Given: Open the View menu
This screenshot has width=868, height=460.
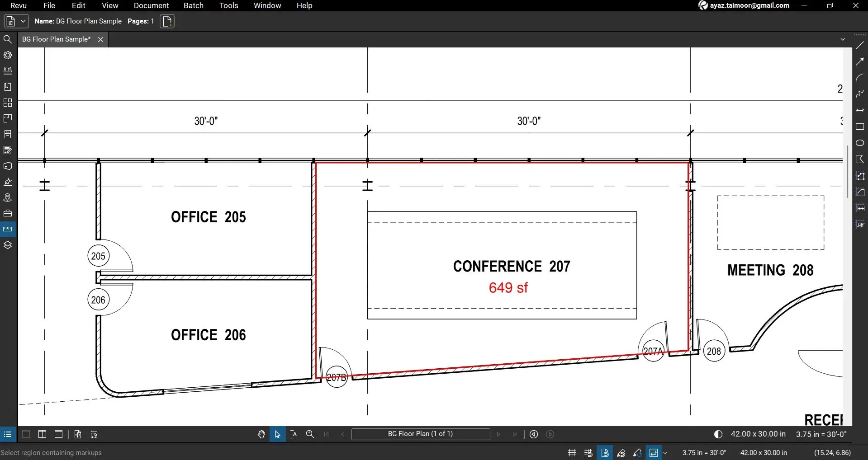Looking at the screenshot, I should pyautogui.click(x=110, y=5).
